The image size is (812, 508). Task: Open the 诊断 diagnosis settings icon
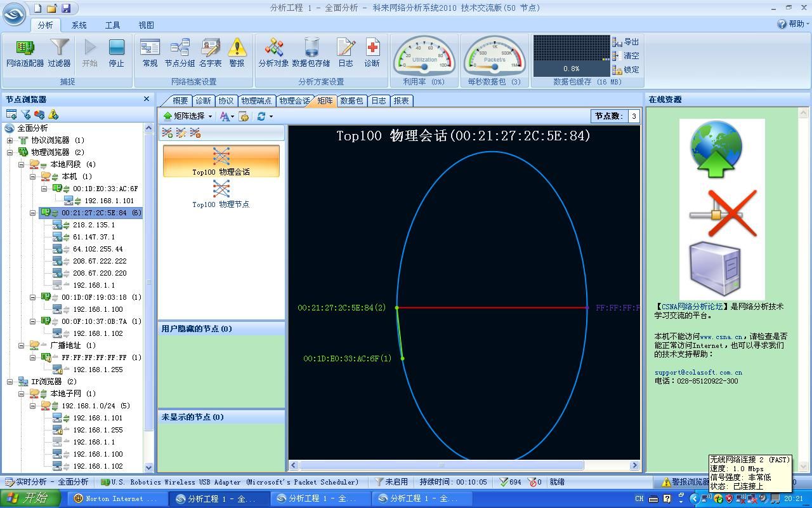point(372,53)
